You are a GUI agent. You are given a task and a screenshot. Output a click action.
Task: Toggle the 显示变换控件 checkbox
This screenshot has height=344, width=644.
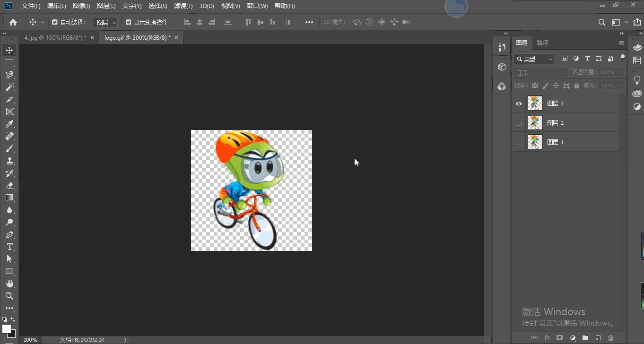[x=129, y=22]
